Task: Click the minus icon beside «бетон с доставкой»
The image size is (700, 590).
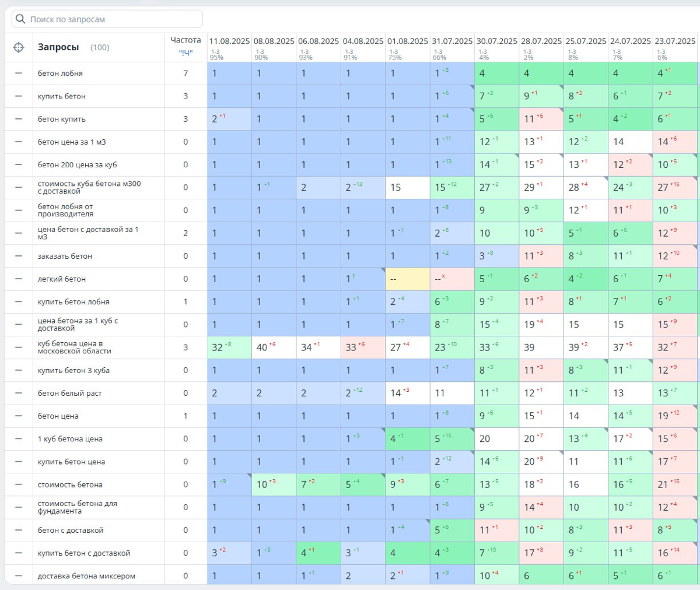Action: 19,530
